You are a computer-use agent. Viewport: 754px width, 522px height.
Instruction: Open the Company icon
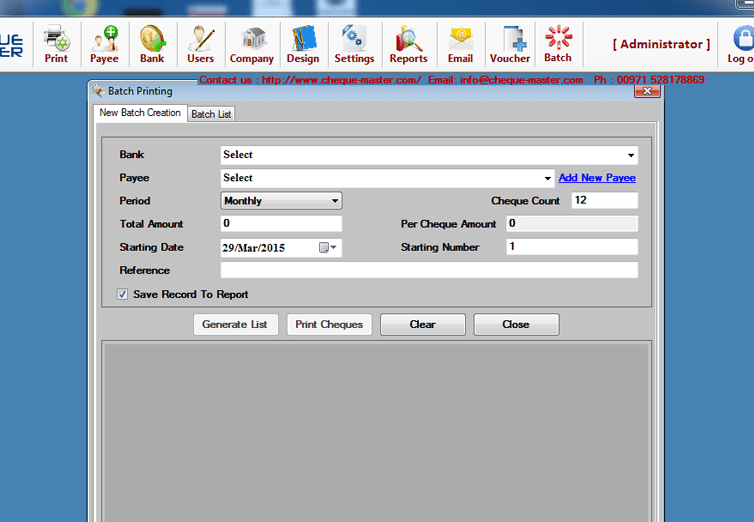point(252,44)
